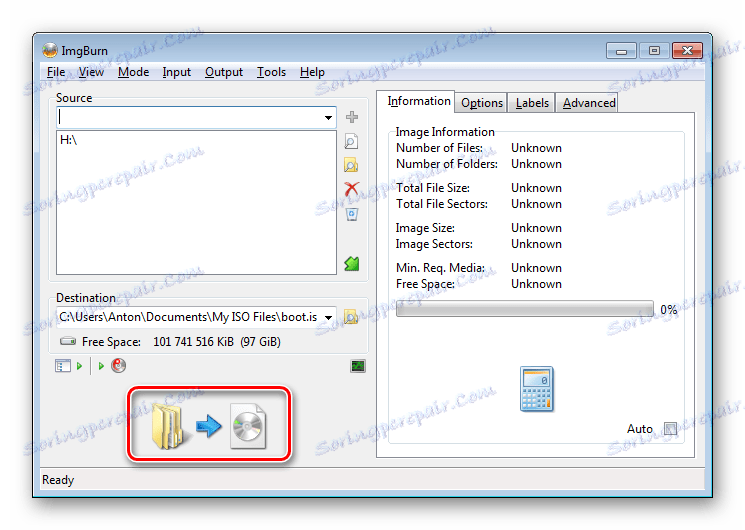
Task: Click the green play arrow beside red disc
Action: [x=101, y=366]
